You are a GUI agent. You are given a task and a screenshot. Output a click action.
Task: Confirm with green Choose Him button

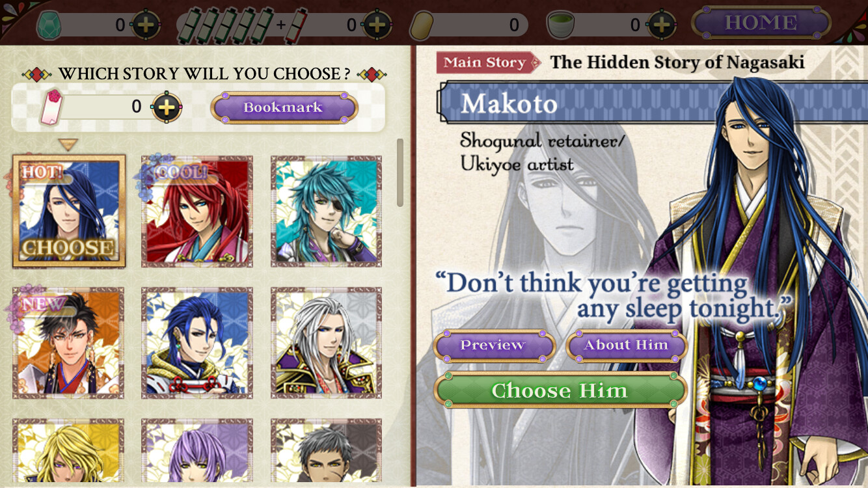click(x=560, y=390)
